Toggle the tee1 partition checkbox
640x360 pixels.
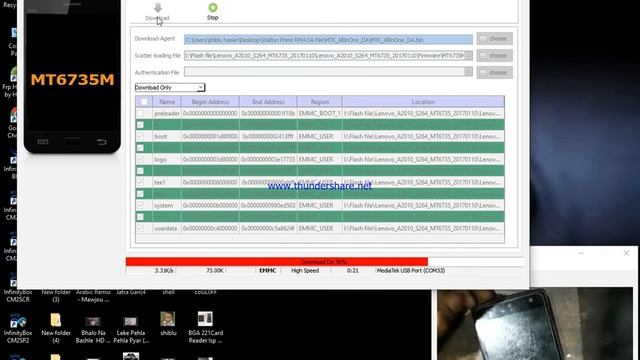140,182
